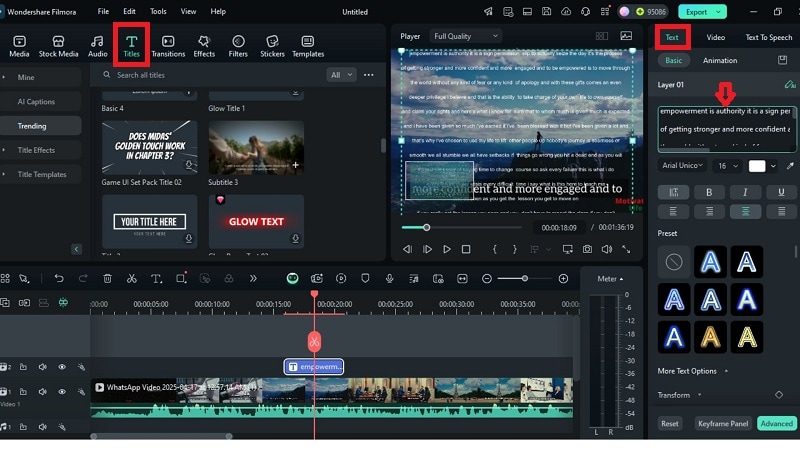Open the View menu
800x450 pixels.
[188, 11]
